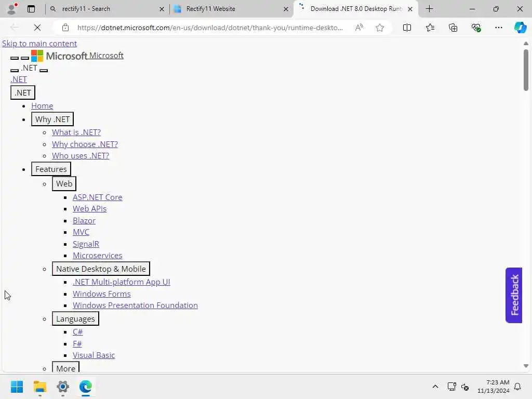Screen dimensions: 532x399
Task: Open the browser profile icon
Action: click(x=12, y=9)
